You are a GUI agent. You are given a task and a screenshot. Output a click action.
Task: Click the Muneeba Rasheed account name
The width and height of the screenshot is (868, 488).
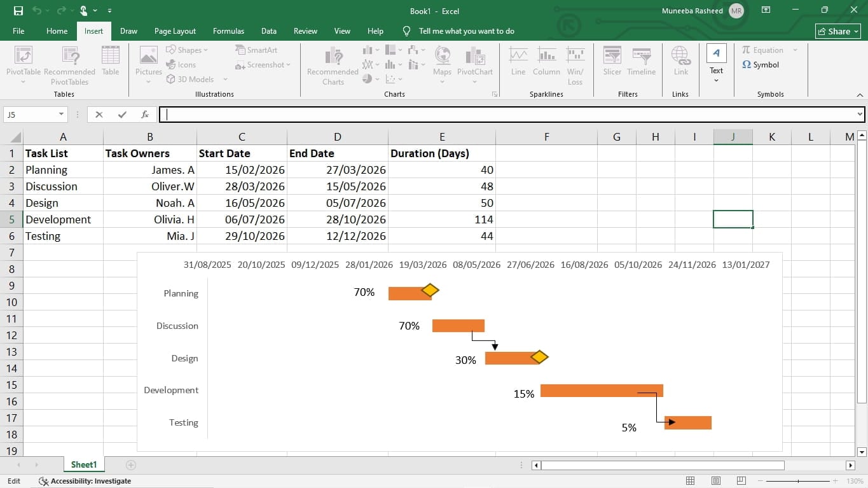(692, 11)
